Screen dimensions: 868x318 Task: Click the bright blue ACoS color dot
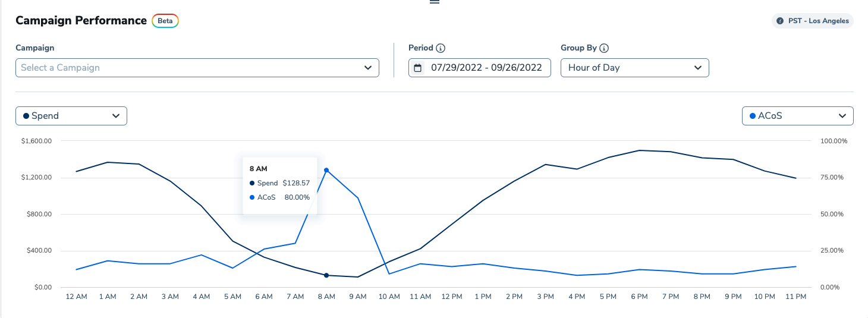[x=752, y=116]
